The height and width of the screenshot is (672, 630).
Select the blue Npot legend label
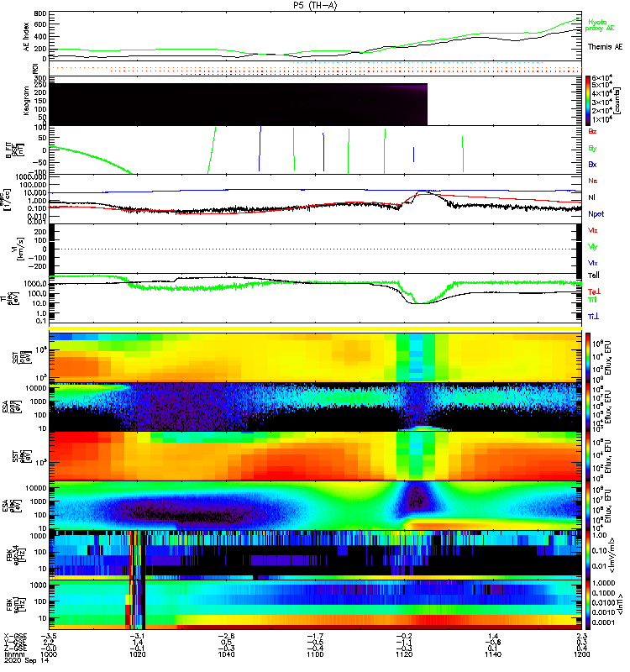596,214
